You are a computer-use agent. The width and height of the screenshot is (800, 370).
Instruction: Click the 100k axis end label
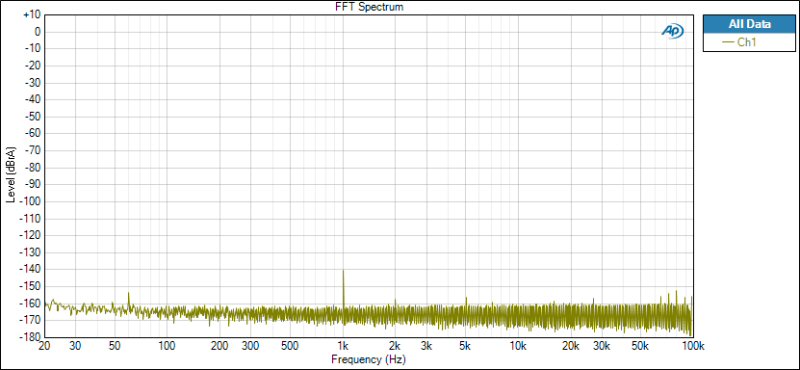[x=692, y=346]
